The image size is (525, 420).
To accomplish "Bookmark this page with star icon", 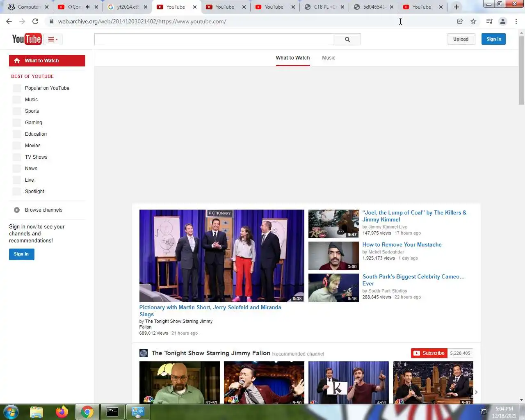I will [x=473, y=21].
